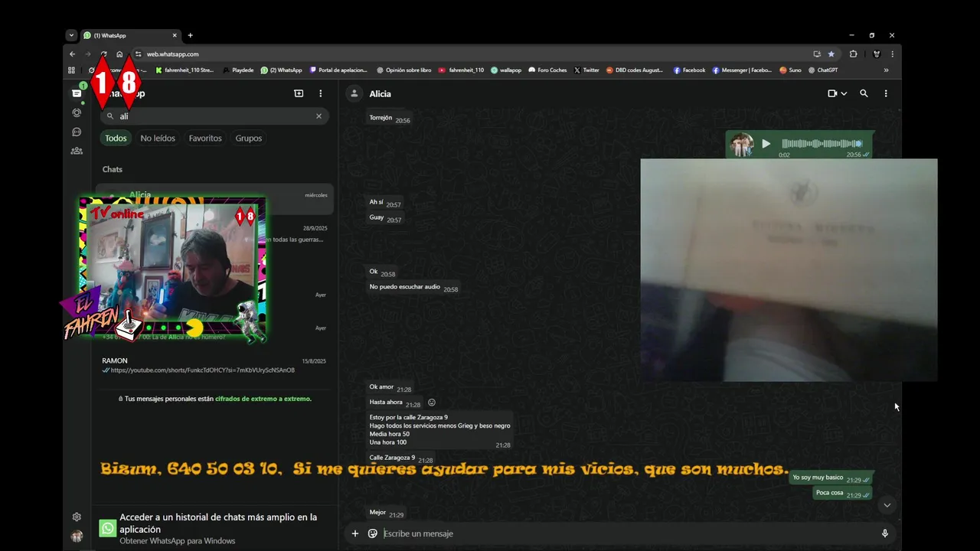
Task: Select 'No puedo escuchar audio' message
Action: click(413, 288)
